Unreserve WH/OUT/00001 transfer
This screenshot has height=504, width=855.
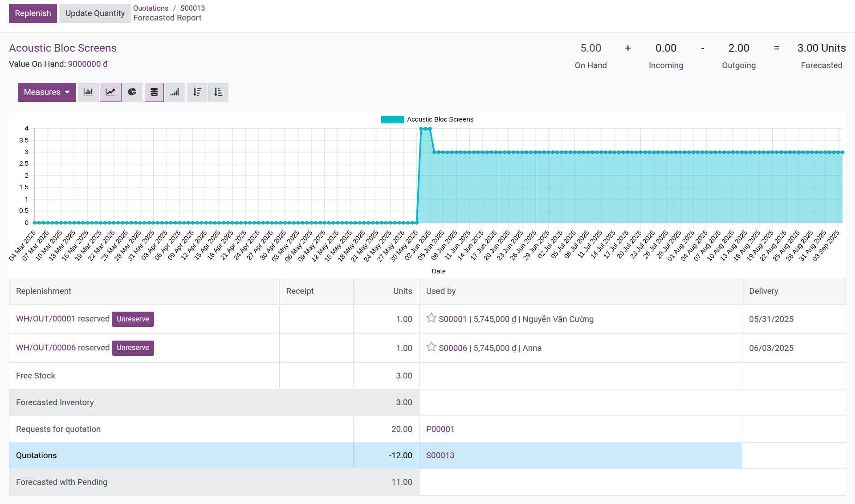pos(133,319)
